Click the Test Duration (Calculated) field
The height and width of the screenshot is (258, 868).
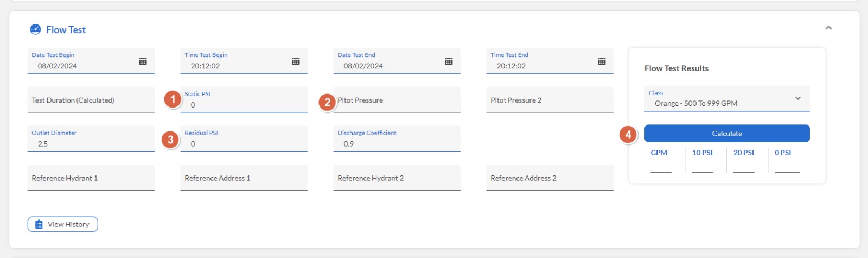coord(91,100)
